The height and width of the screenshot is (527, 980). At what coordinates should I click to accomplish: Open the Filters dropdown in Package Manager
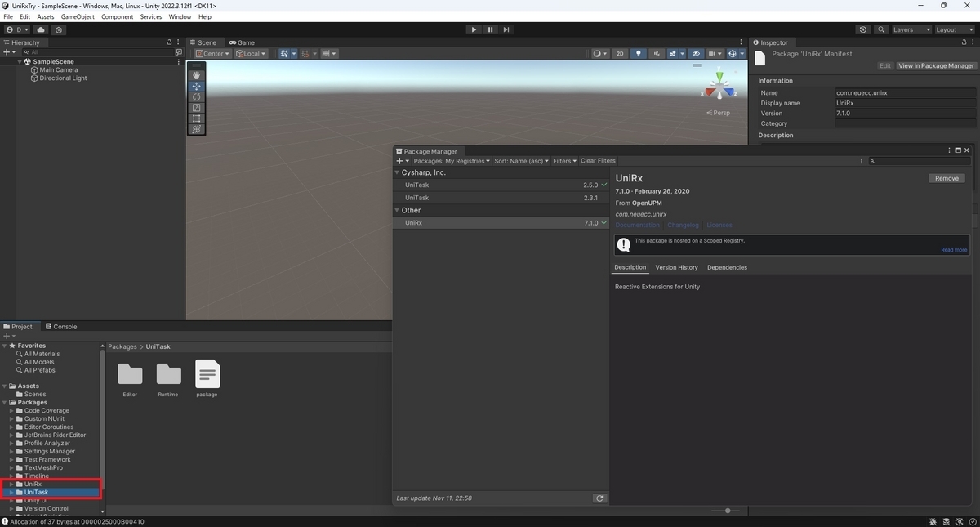[564, 161]
